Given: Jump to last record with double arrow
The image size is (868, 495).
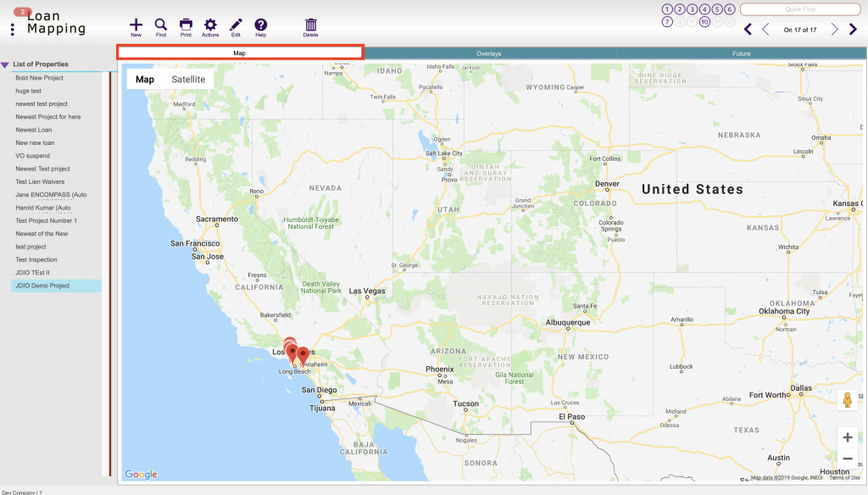Looking at the screenshot, I should (x=854, y=28).
